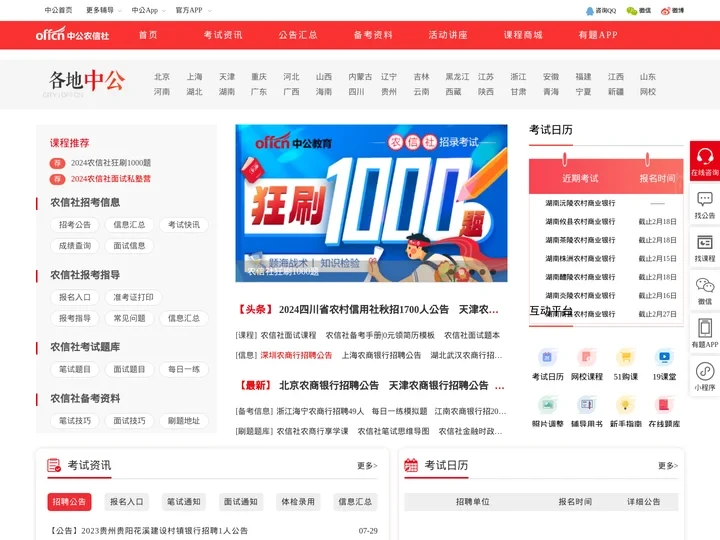Viewport: 720px width, 540px height.
Task: Open 首页 in the red navigation bar
Action: pos(148,35)
